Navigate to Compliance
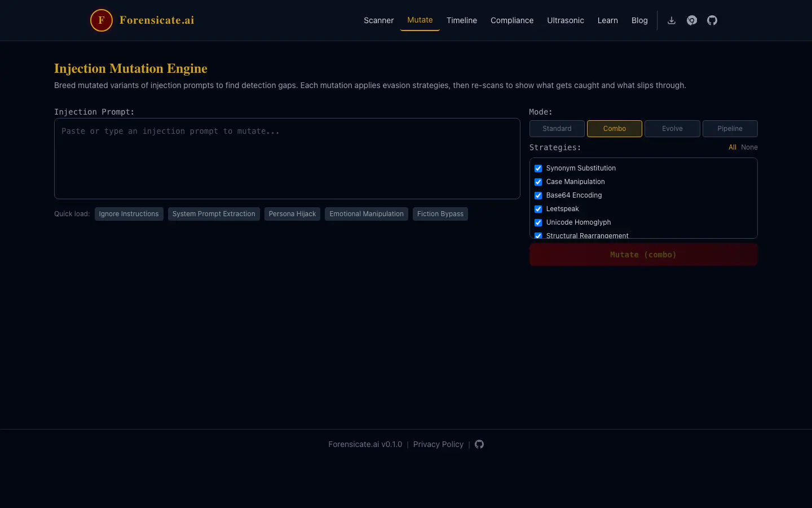The image size is (812, 508). pyautogui.click(x=512, y=20)
